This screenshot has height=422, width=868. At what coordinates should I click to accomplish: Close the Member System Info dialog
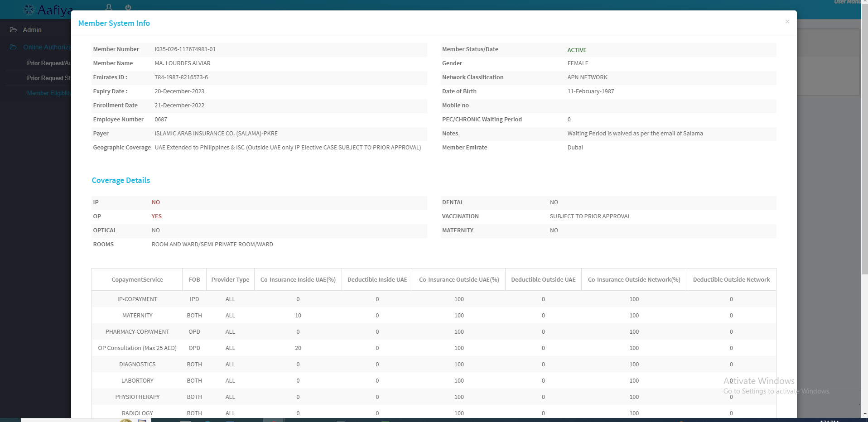click(x=787, y=22)
